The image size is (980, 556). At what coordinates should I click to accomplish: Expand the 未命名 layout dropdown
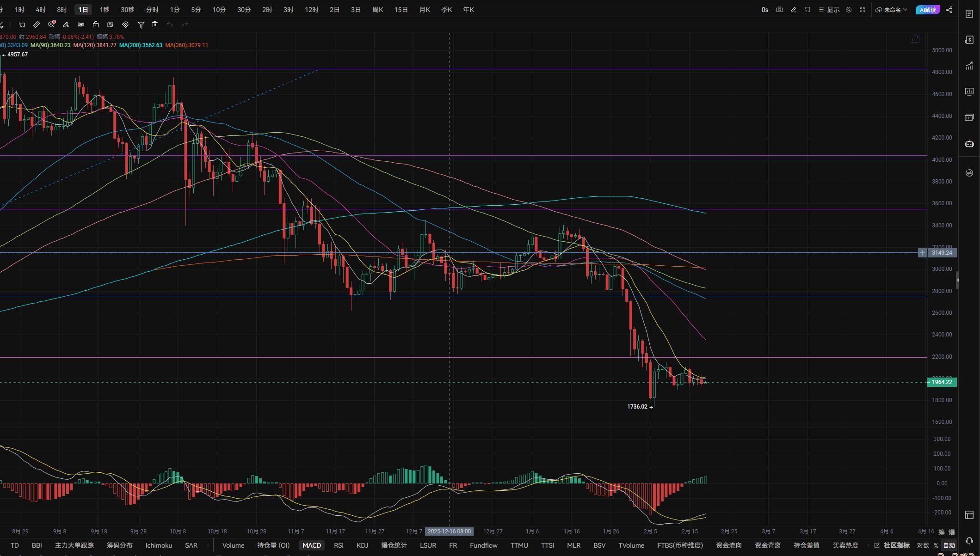tap(891, 10)
